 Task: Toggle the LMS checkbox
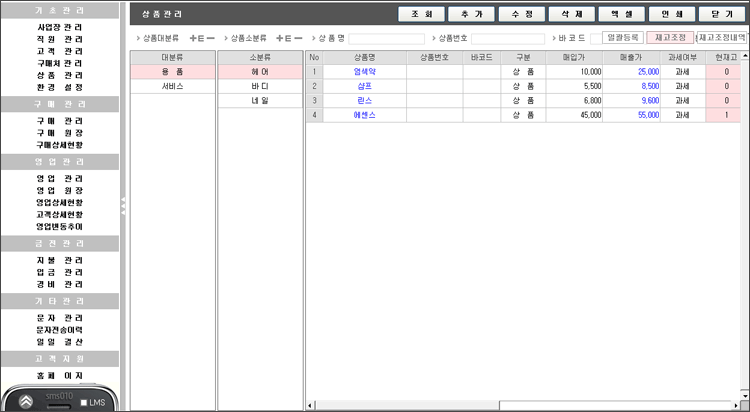pyautogui.click(x=83, y=403)
